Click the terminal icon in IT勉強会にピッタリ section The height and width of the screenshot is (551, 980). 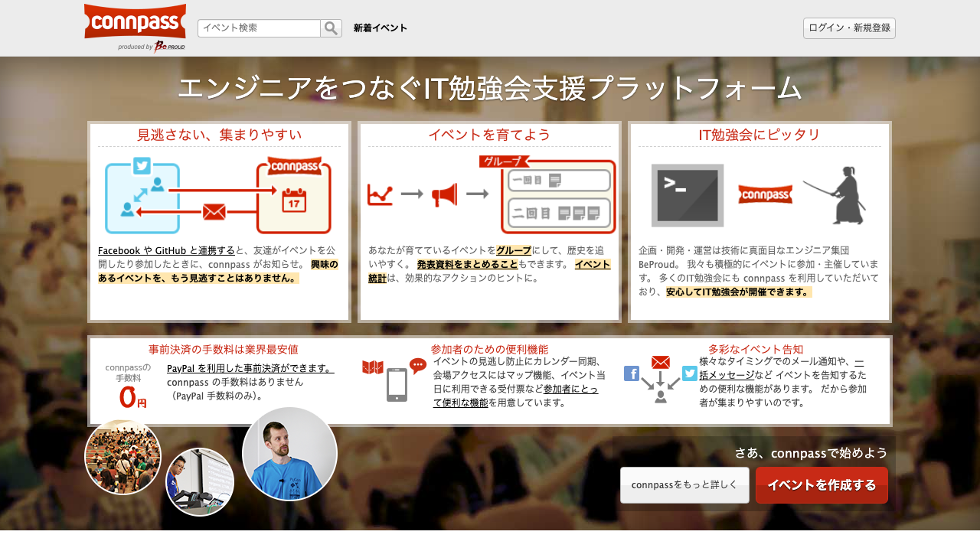coord(687,195)
